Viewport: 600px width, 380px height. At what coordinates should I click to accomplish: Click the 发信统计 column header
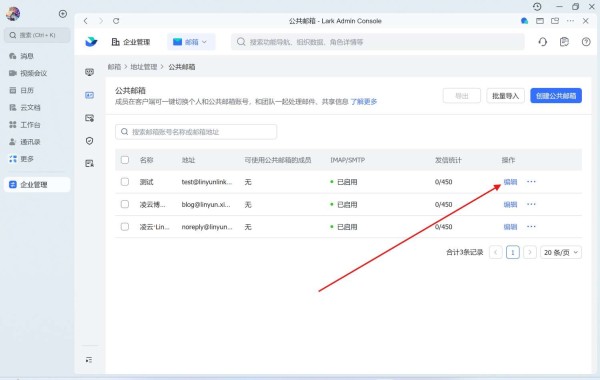pos(448,160)
